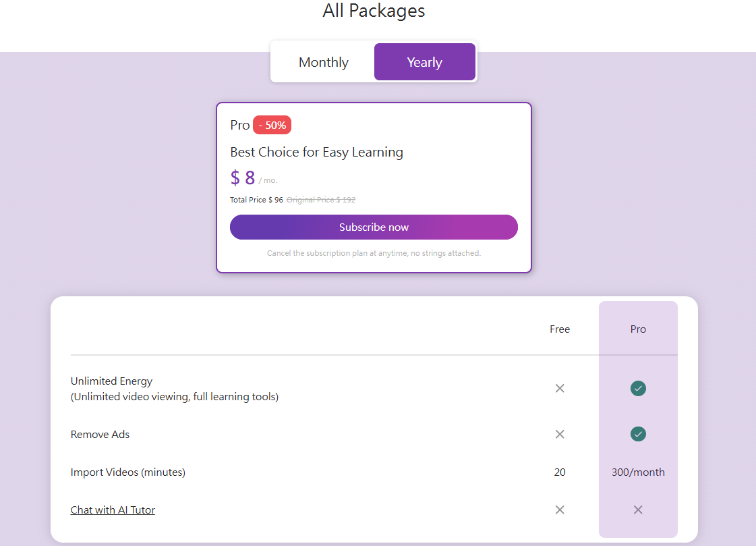Click the Remove Ads Pro checkmark icon
This screenshot has height=546, width=756.
click(638, 434)
